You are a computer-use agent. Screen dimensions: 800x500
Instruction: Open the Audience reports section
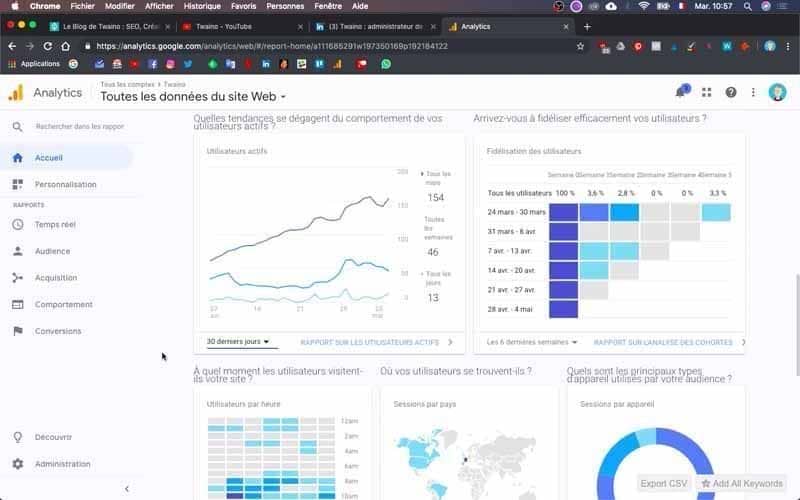point(53,251)
